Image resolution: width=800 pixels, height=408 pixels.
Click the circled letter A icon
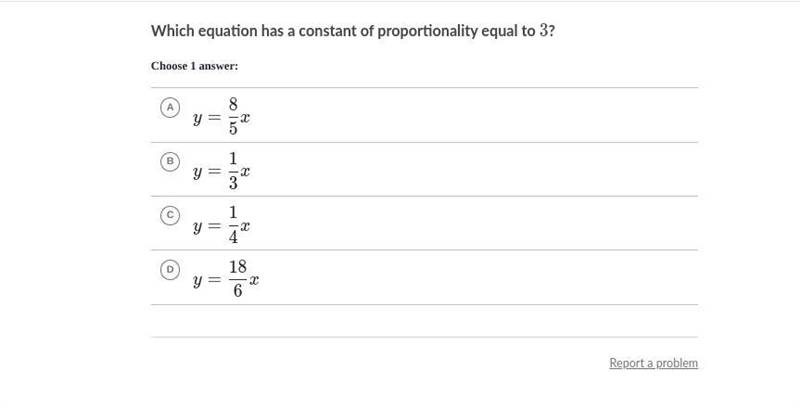pyautogui.click(x=170, y=108)
